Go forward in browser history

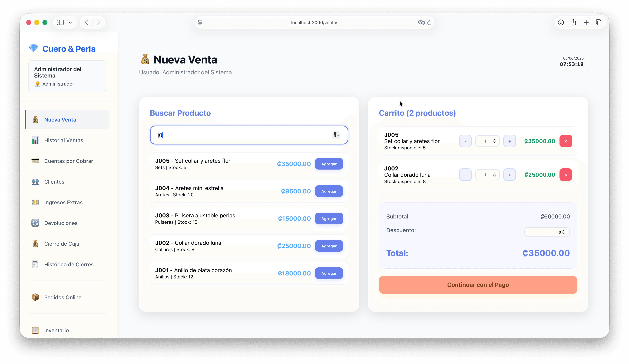99,22
